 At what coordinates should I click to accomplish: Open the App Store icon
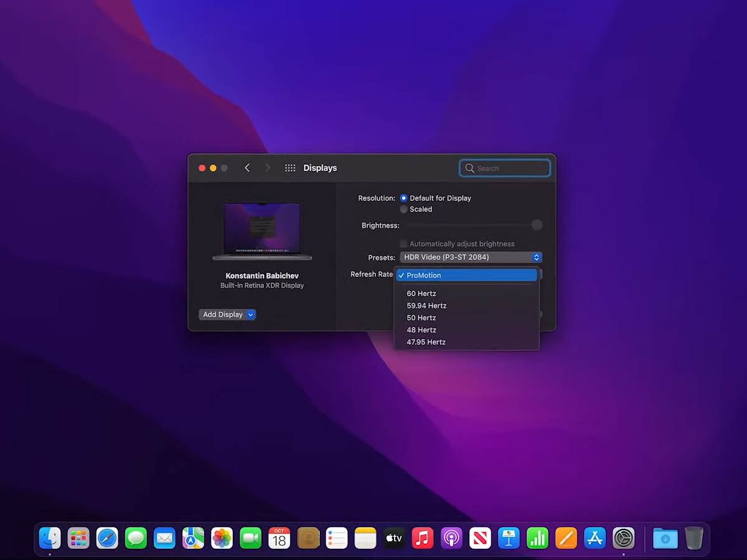[594, 538]
